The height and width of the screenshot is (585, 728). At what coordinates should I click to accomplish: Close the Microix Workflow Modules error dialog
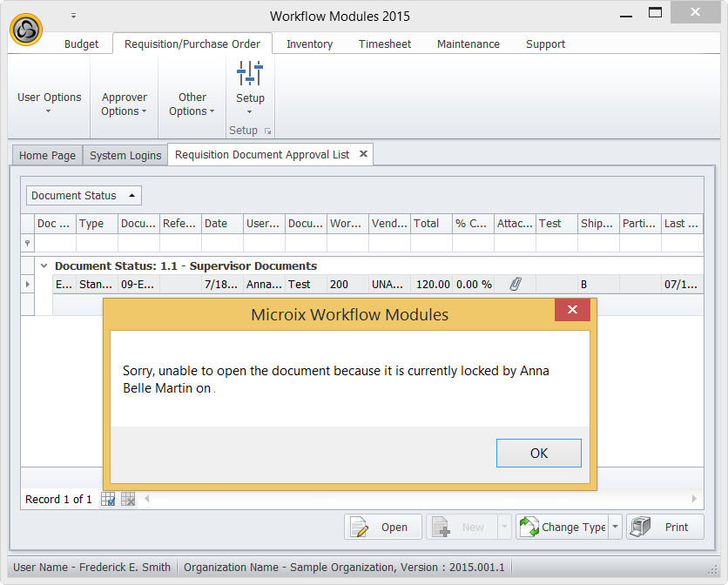point(572,310)
